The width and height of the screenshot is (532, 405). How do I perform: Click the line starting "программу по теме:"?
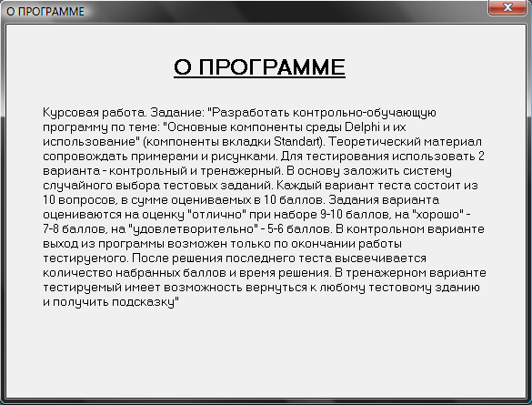click(x=225, y=127)
